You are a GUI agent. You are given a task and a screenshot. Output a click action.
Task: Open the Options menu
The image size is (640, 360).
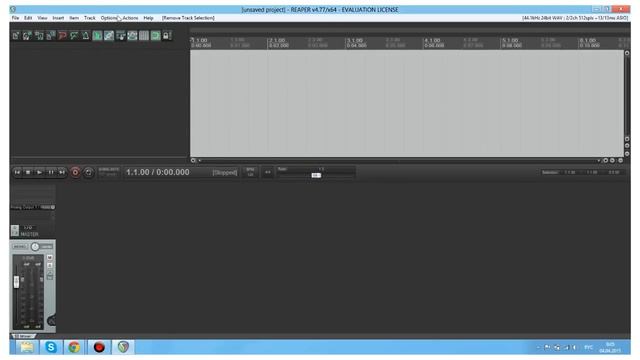[x=109, y=18]
